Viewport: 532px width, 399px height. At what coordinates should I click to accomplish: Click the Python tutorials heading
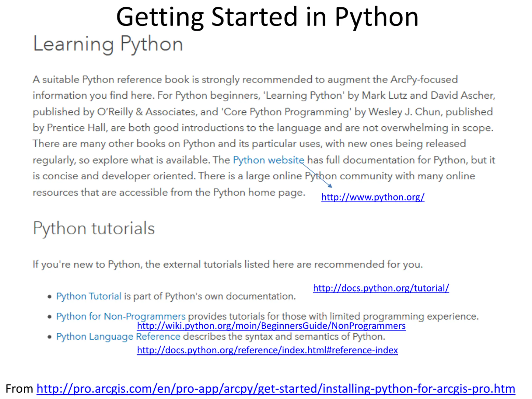point(94,228)
